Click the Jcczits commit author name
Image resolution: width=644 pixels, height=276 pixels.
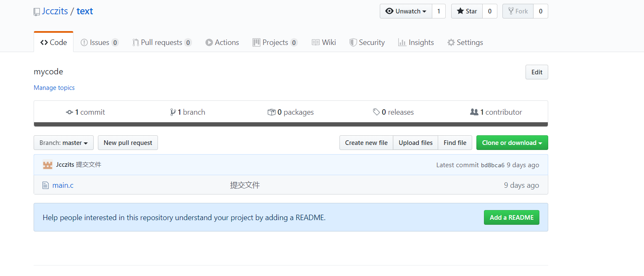point(65,165)
